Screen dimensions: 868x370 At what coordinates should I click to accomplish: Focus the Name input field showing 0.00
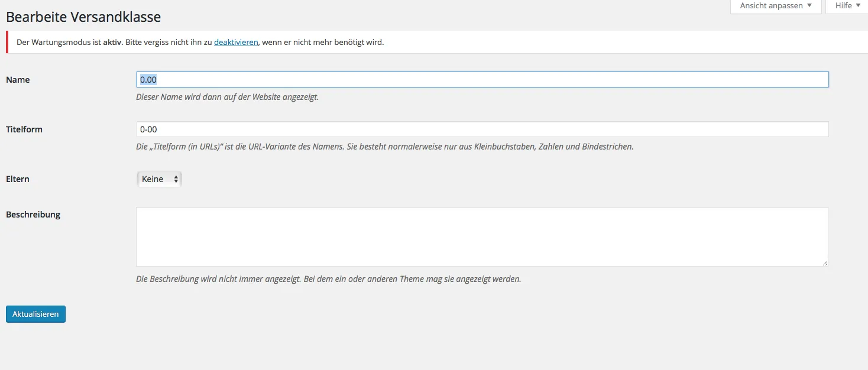482,80
